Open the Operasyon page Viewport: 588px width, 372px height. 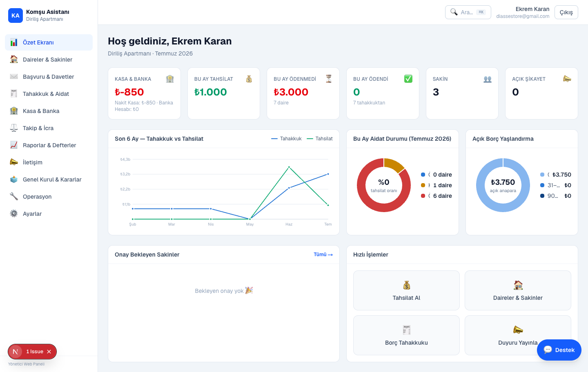tap(49, 197)
